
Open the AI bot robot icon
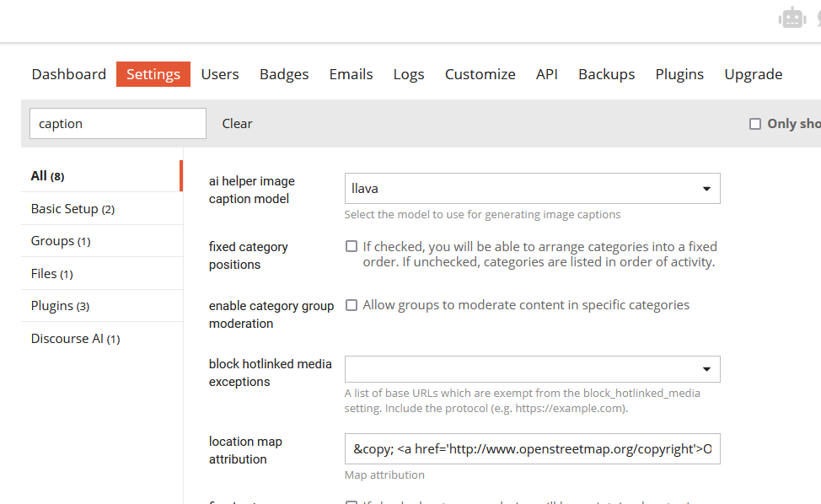pos(792,19)
